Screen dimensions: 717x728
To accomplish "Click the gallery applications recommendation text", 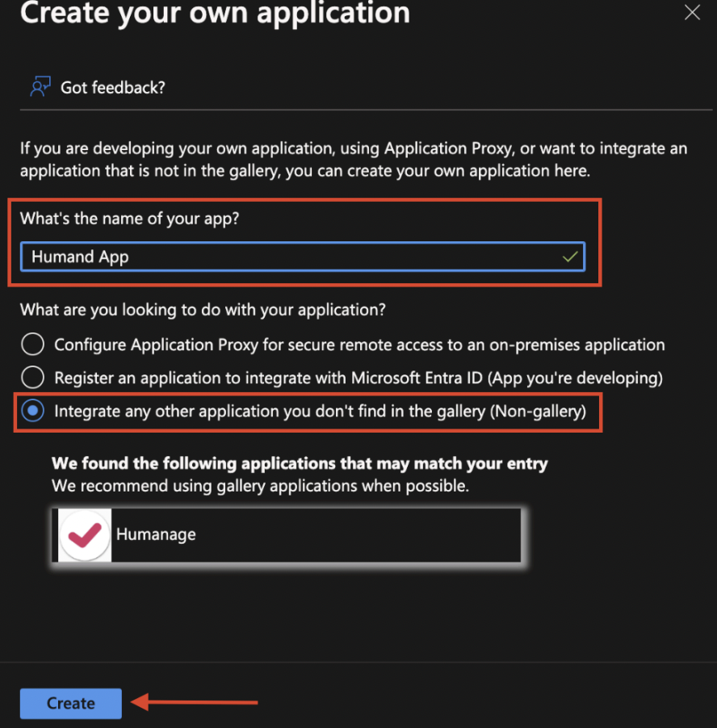I will tap(260, 486).
